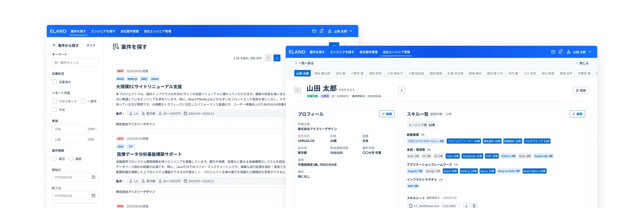Go to previous engineer with left arrow

pyautogui.click(x=298, y=90)
